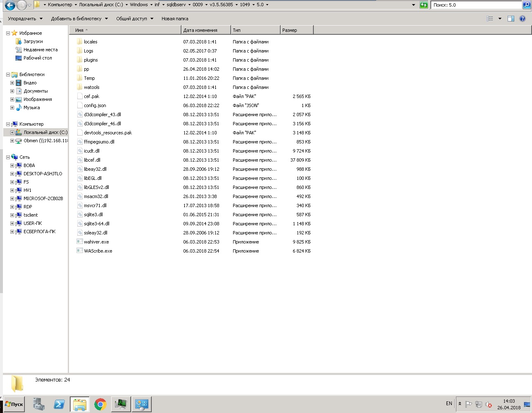Expand the Видео library node
This screenshot has width=532, height=413.
click(12, 83)
